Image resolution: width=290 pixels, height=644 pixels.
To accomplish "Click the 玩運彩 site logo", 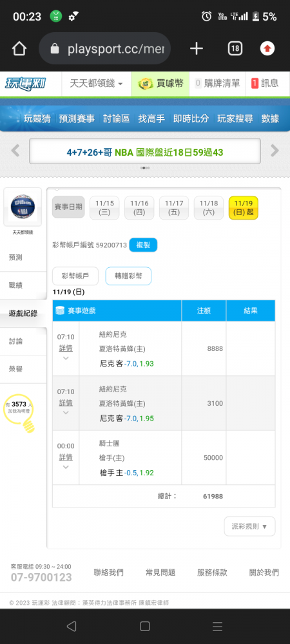I will coord(26,83).
